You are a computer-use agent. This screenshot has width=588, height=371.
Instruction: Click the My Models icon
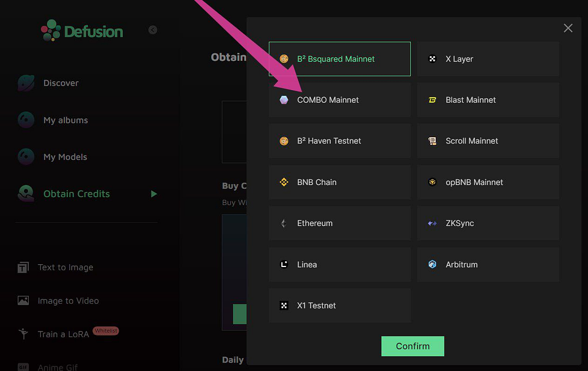[26, 157]
